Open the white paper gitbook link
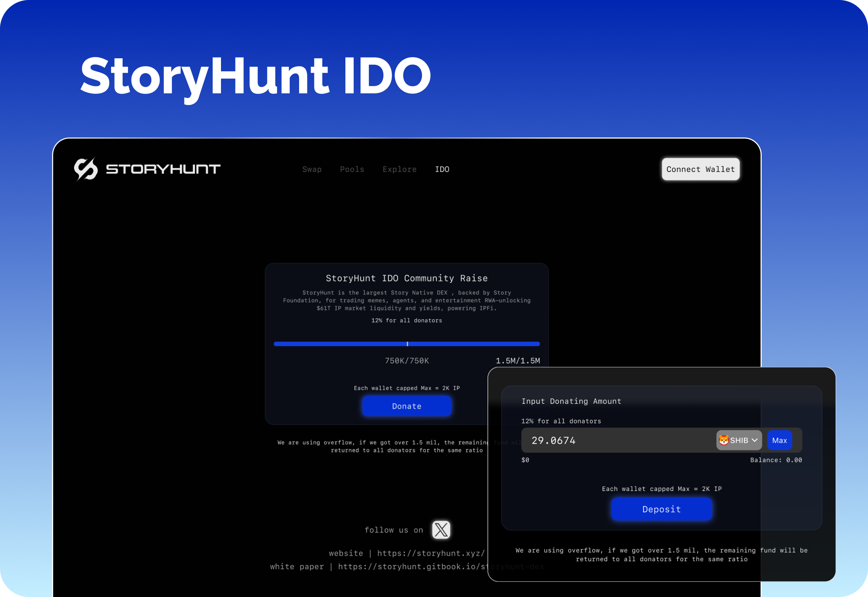 point(441,567)
